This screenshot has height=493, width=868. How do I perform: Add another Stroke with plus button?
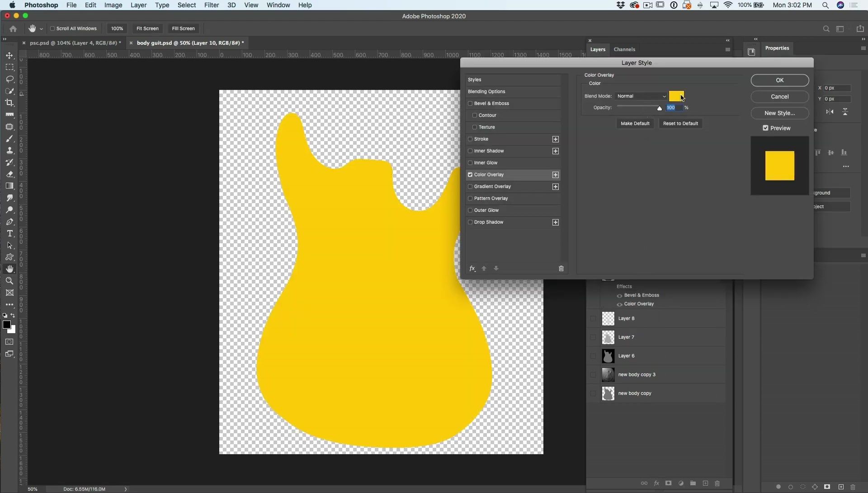[x=556, y=139]
